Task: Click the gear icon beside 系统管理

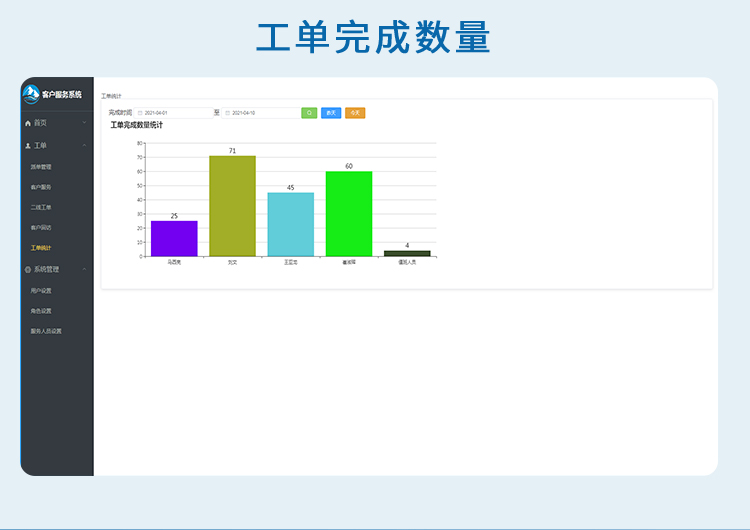Action: 28,269
